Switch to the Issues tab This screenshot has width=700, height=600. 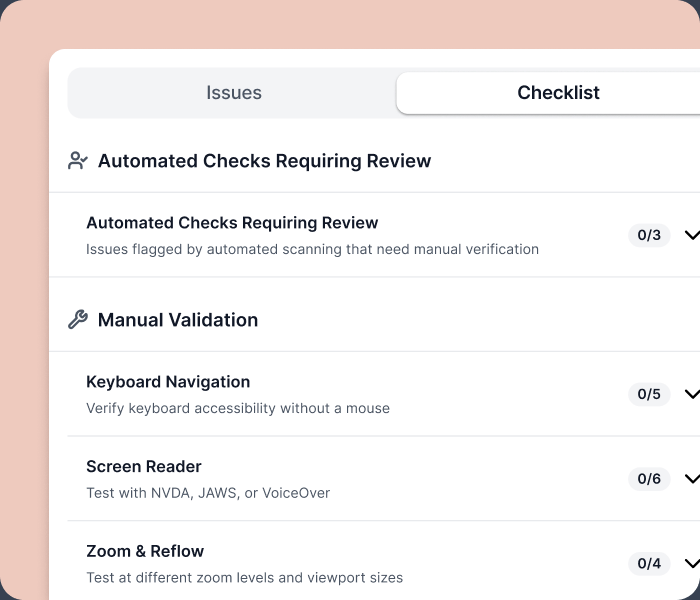click(234, 93)
